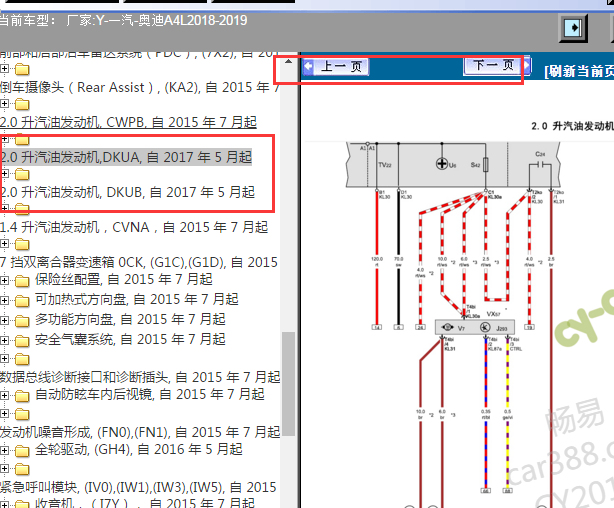614x508 pixels.
Task: Click the panel toggle arrow icon at the top right
Action: (573, 28)
